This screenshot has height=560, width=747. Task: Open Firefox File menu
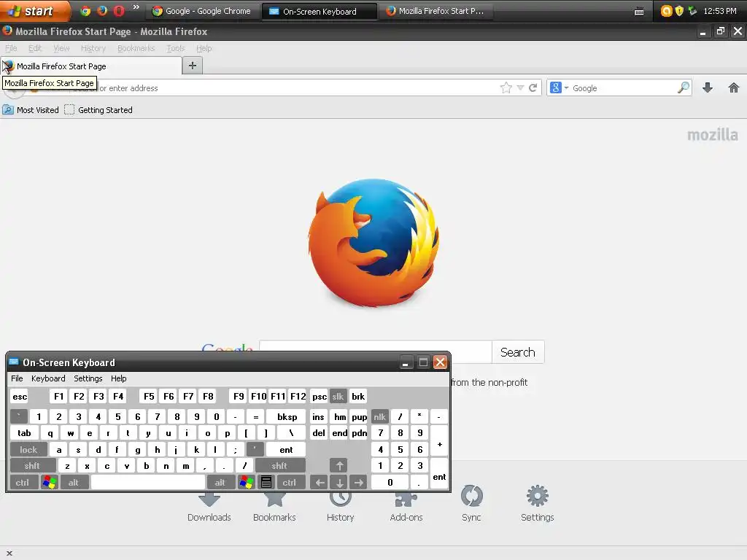tap(11, 48)
